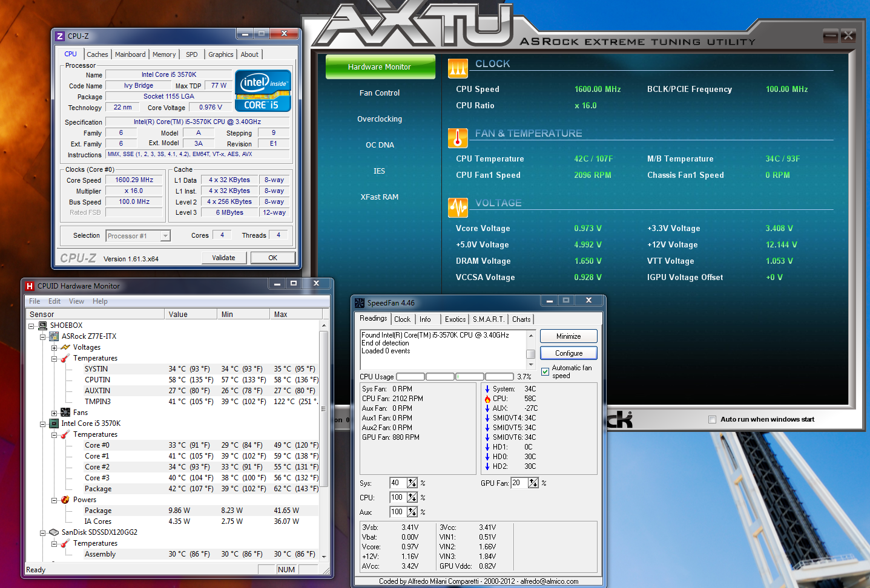Collapse the ASRock Z77E-ITX node

tap(43, 336)
